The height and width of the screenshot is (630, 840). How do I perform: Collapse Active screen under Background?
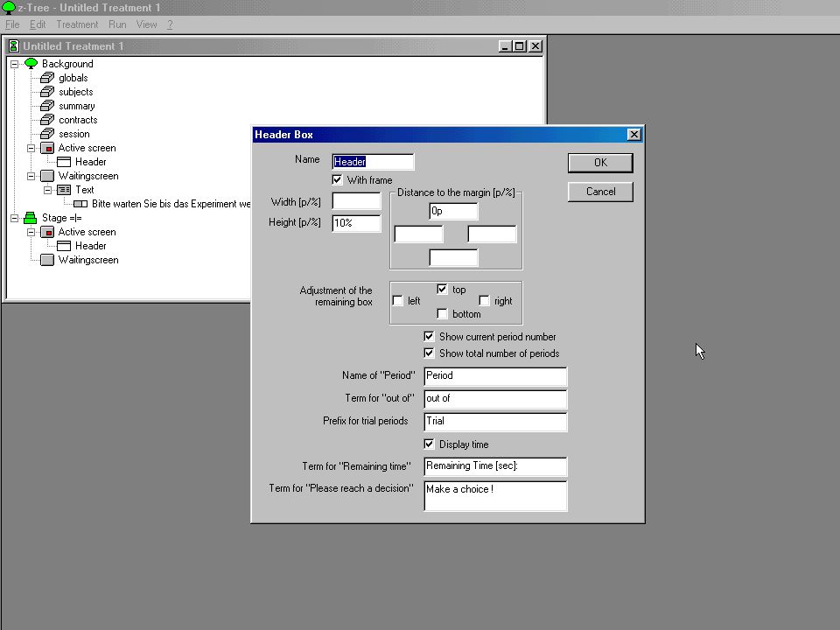click(31, 148)
